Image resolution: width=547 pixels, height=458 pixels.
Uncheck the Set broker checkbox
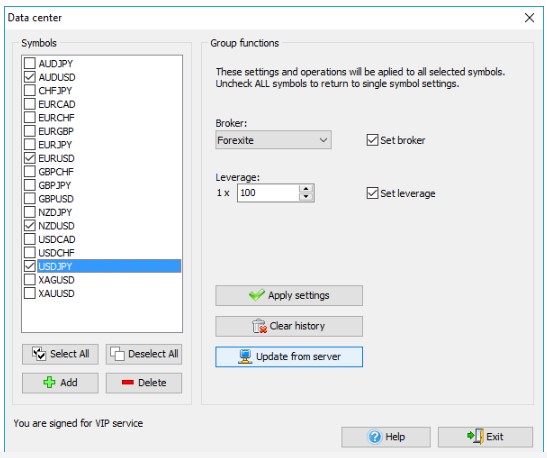pos(372,140)
